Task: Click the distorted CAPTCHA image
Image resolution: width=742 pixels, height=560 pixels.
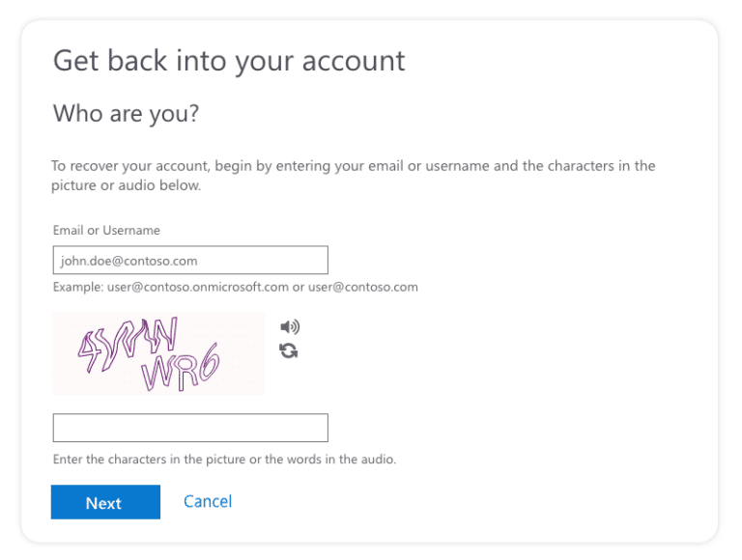Action: [x=158, y=353]
